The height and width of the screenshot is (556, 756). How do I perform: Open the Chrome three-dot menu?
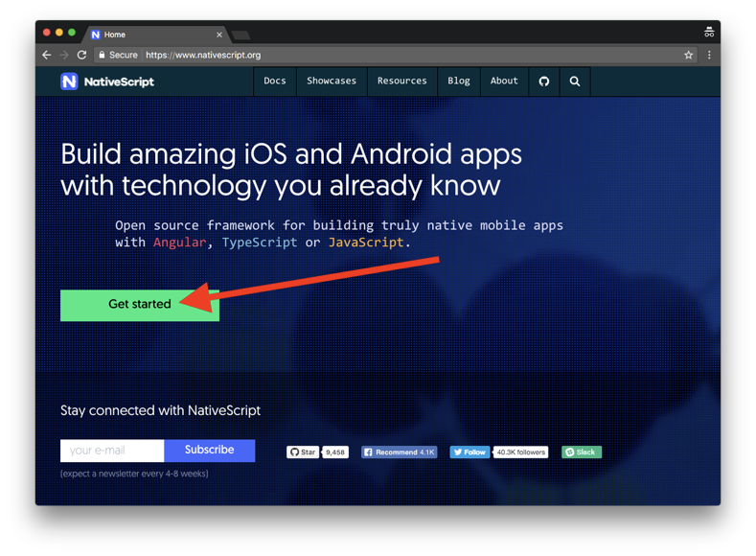click(709, 55)
